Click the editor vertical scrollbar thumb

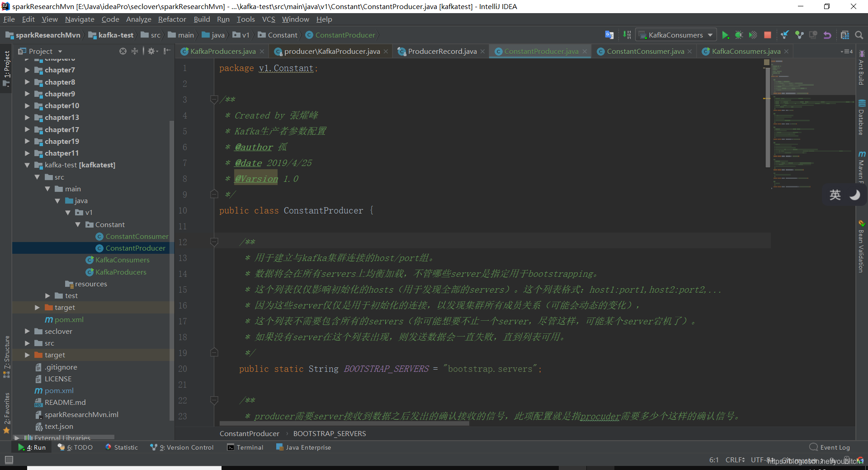pos(767,118)
